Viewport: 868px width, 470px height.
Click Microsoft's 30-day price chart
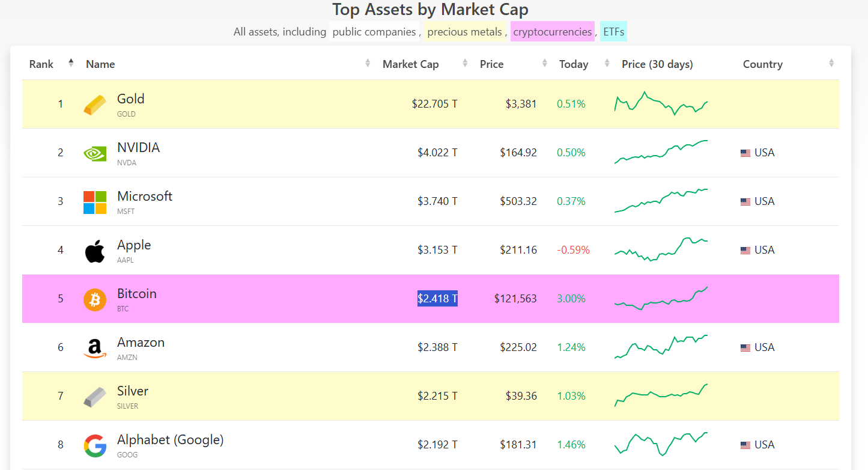[661, 201]
